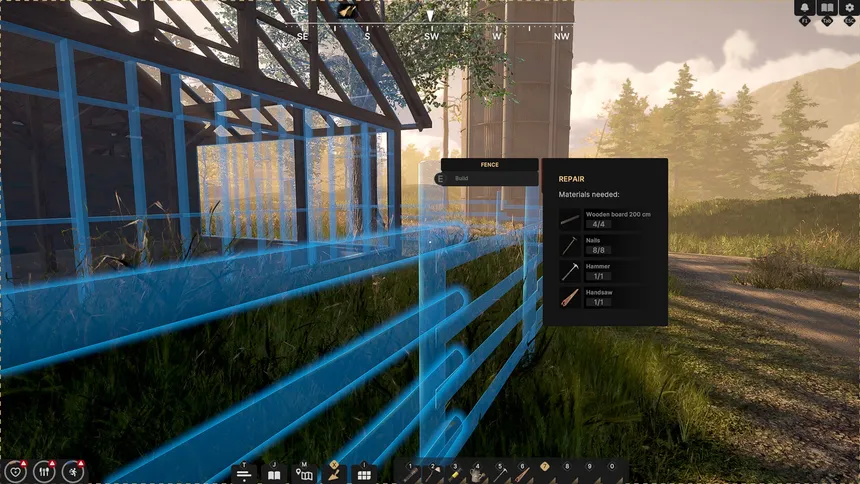Click the 'Materials needed:' label
Image resolution: width=860 pixels, height=484 pixels.
pyautogui.click(x=589, y=194)
